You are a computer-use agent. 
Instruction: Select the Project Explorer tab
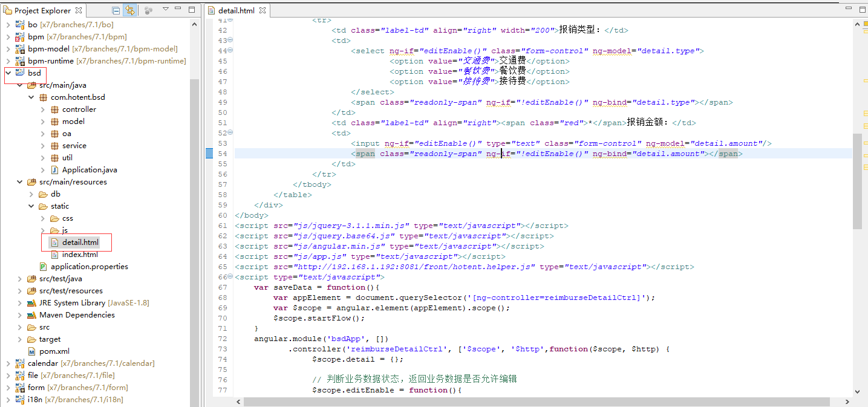[x=42, y=10]
